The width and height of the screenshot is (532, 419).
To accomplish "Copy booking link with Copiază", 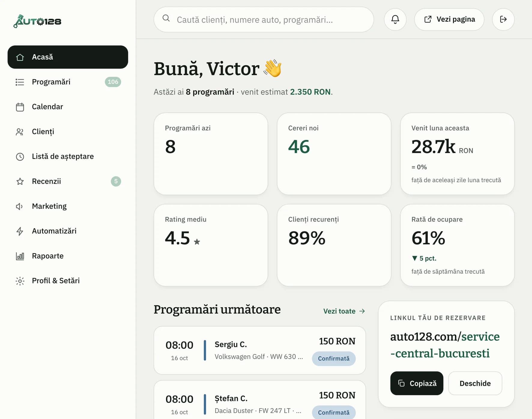I will coord(417,383).
